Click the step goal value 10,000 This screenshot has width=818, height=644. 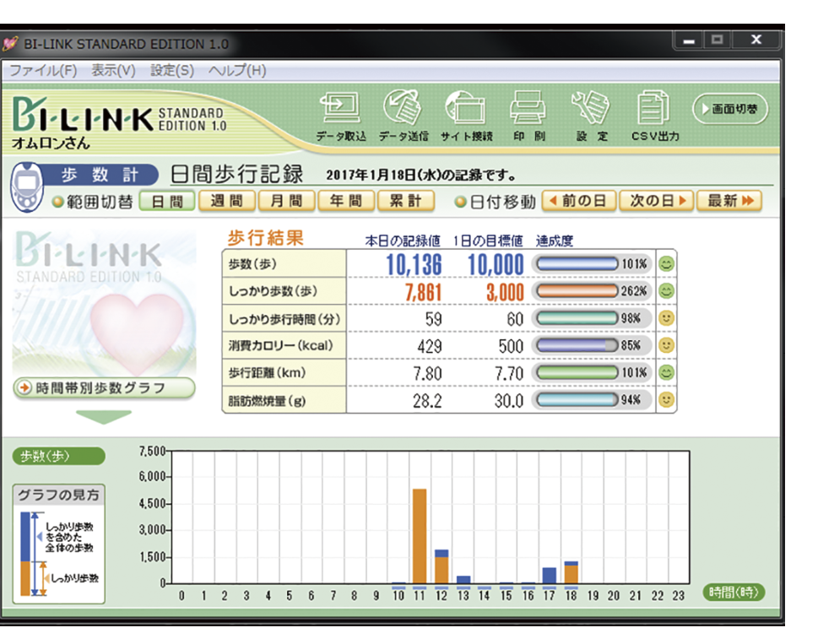pyautogui.click(x=496, y=264)
